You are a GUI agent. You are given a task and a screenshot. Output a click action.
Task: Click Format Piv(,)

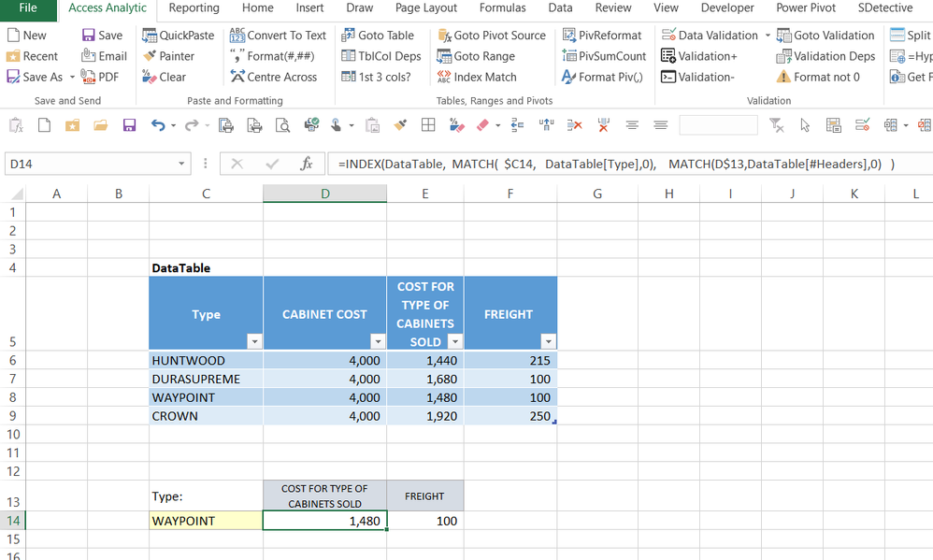coord(602,77)
